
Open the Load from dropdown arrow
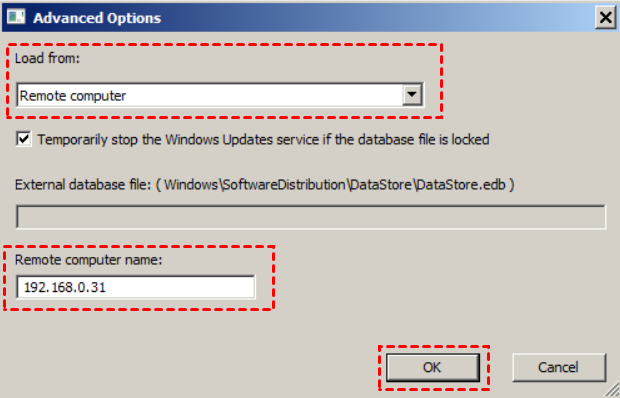tap(412, 95)
